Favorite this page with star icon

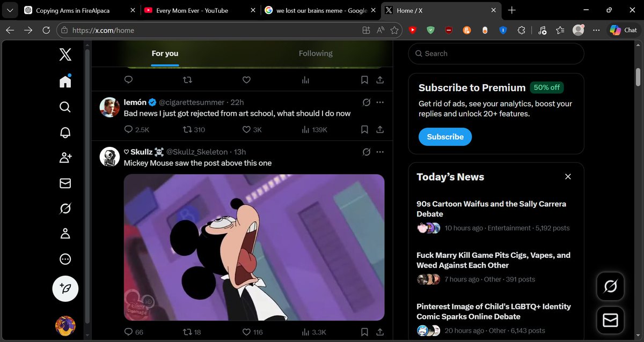394,31
